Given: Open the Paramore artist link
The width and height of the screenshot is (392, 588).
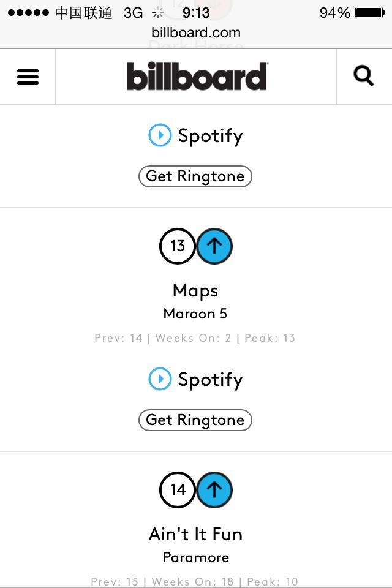Looking at the screenshot, I should [x=195, y=558].
